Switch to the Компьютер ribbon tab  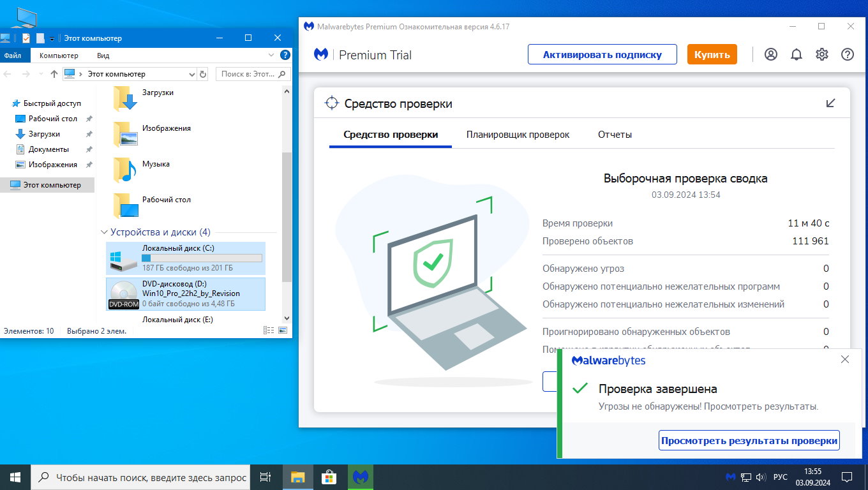coord(59,56)
